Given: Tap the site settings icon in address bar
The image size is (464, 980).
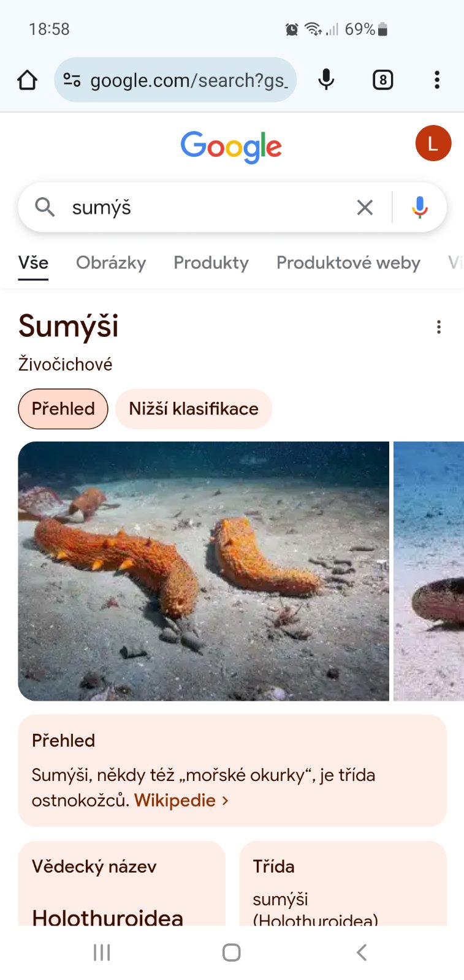Looking at the screenshot, I should [72, 80].
